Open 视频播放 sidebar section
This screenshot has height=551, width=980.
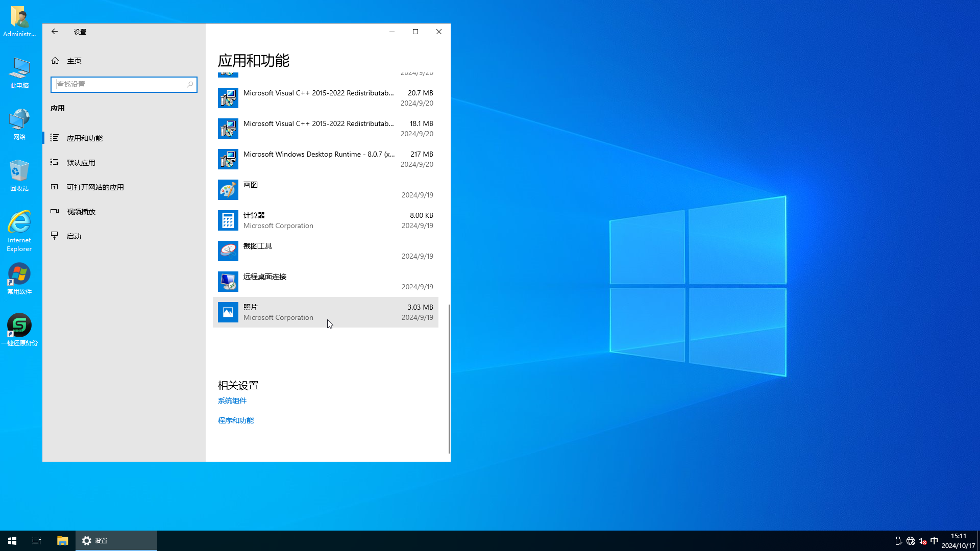(124, 212)
